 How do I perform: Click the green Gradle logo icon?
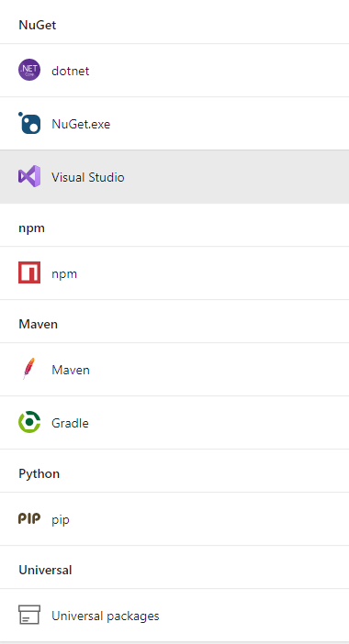tap(29, 422)
